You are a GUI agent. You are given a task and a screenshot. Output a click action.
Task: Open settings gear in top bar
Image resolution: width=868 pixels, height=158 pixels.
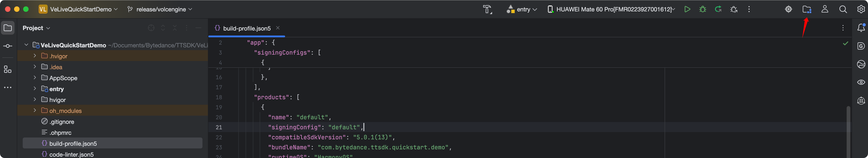861,10
